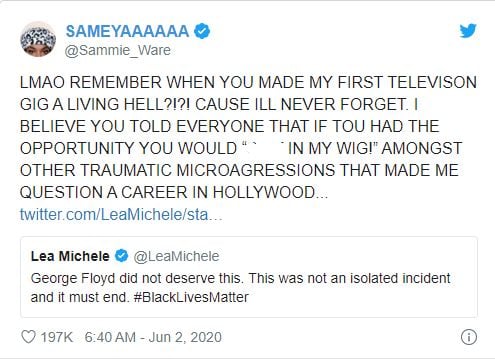Like the tweet with the heart icon

[28, 337]
